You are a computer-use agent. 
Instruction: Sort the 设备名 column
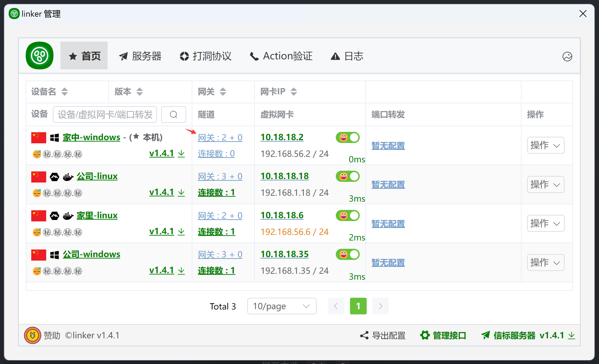tap(65, 92)
